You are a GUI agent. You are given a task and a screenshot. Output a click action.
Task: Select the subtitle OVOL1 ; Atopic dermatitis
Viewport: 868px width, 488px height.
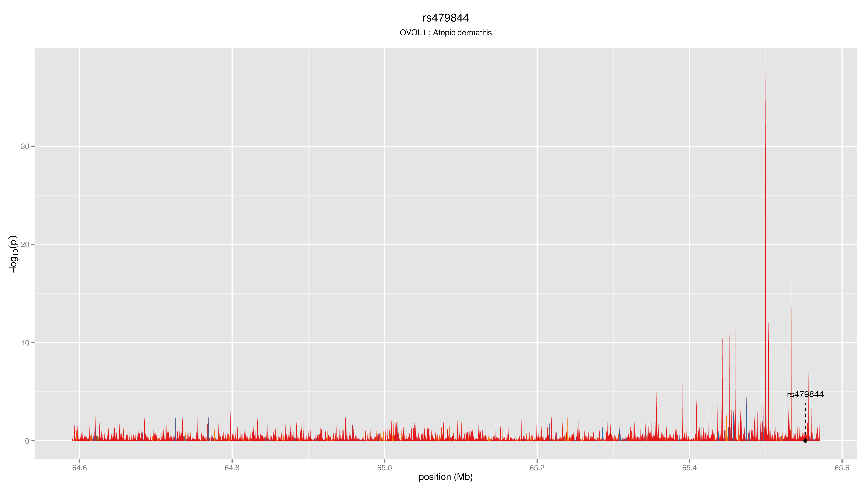pos(445,33)
